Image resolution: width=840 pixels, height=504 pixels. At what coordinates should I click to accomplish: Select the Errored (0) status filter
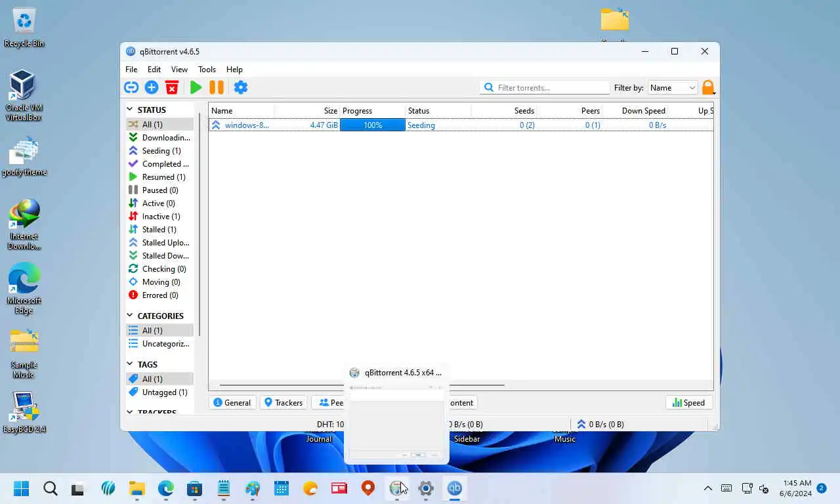pyautogui.click(x=159, y=295)
